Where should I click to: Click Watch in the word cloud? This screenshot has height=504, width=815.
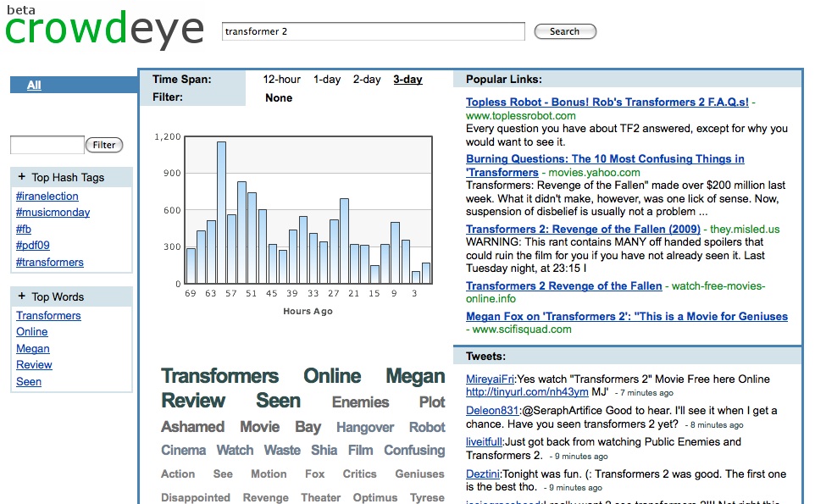235,451
